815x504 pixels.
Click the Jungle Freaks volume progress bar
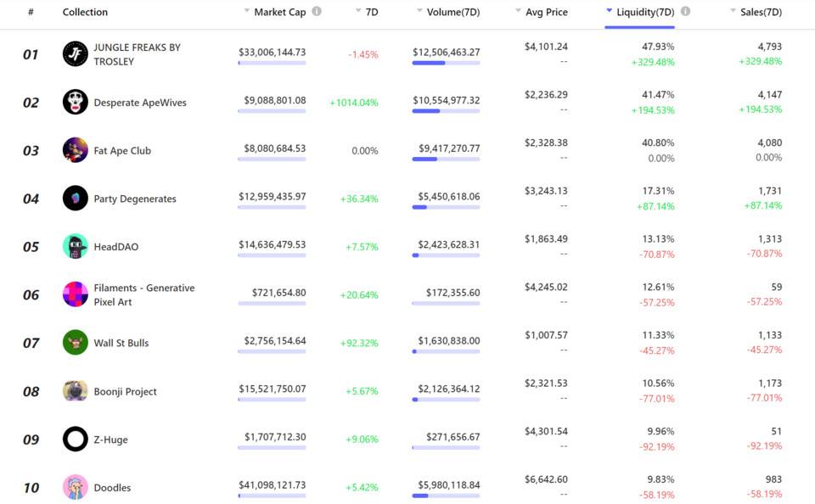coord(446,63)
